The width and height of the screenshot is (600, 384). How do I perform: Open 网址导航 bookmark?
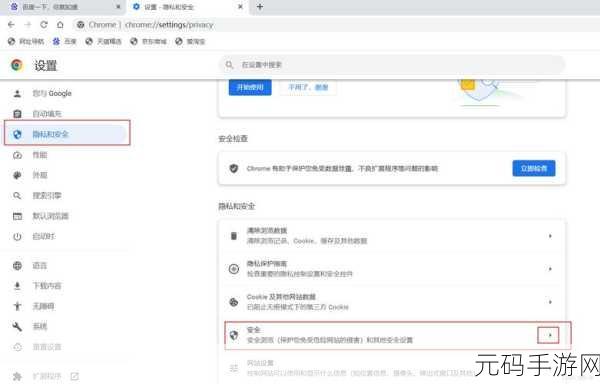[26, 41]
